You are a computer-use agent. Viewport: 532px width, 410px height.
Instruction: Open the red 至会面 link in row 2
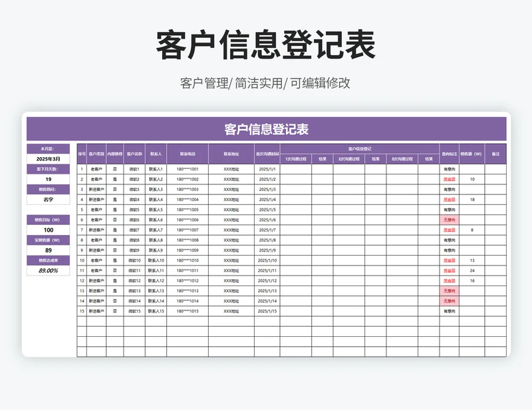click(450, 179)
